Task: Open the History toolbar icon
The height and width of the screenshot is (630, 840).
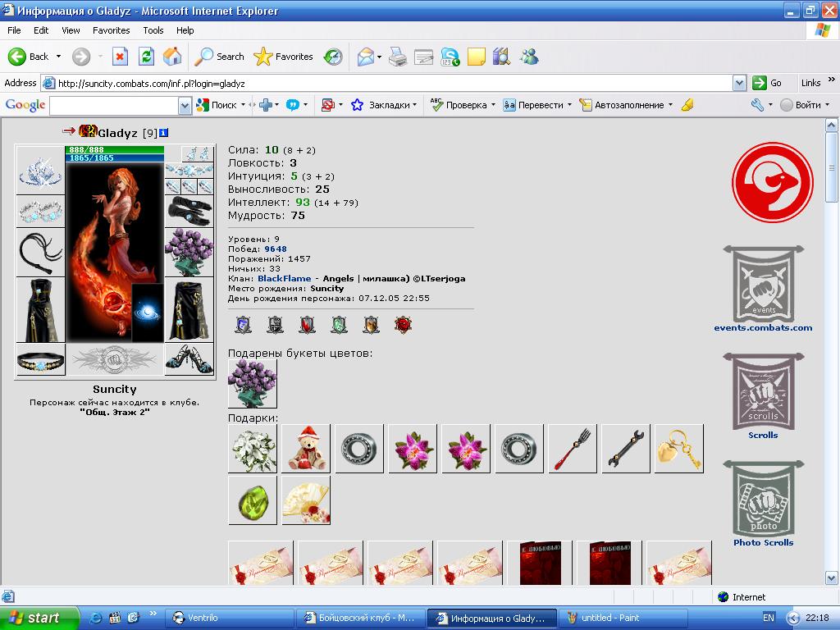Action: pos(333,57)
